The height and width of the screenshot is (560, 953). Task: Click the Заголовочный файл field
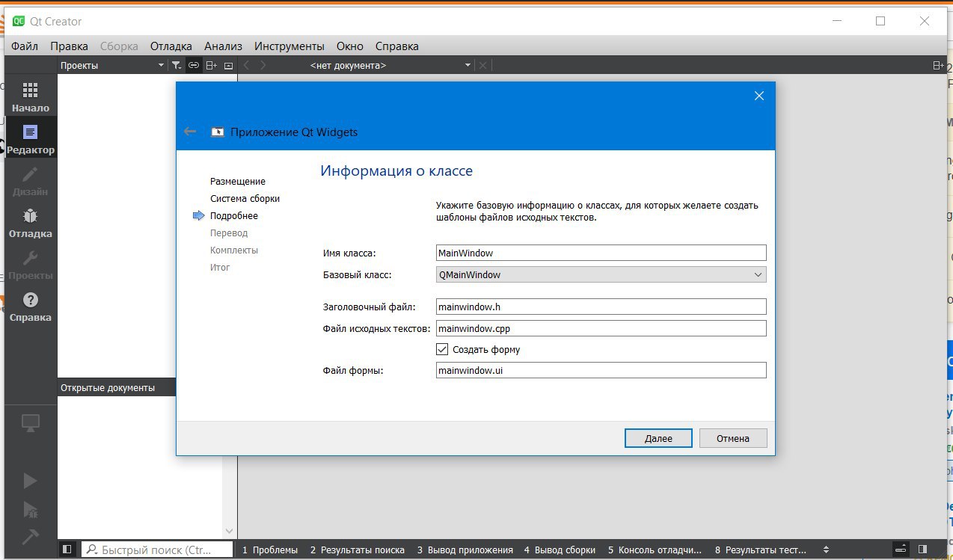click(x=601, y=307)
